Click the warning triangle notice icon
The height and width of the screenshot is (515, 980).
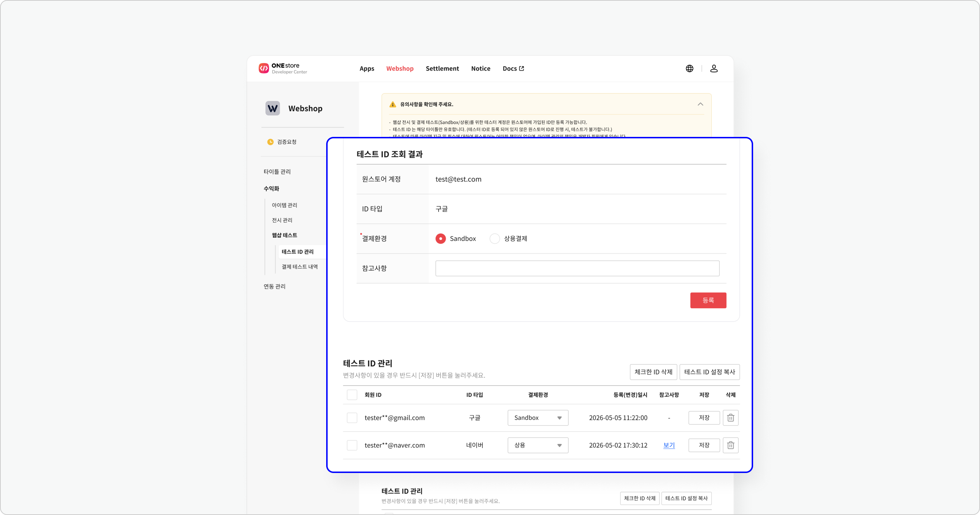pos(393,105)
